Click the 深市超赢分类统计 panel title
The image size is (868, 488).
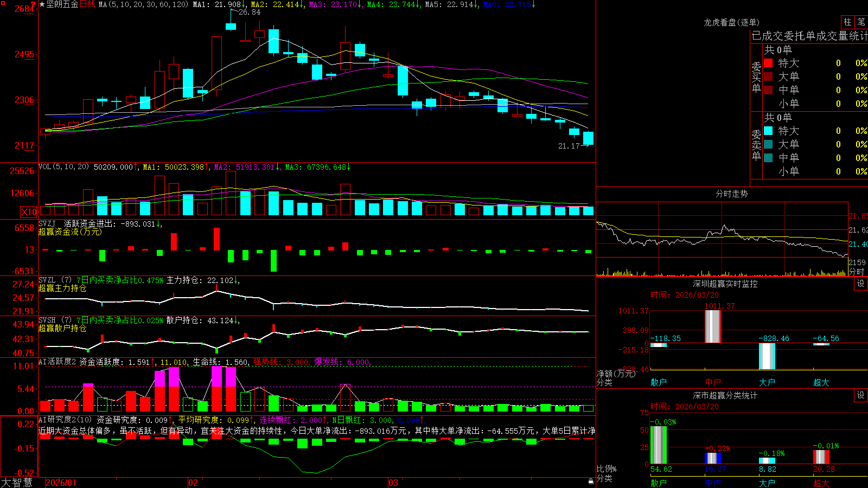point(725,395)
